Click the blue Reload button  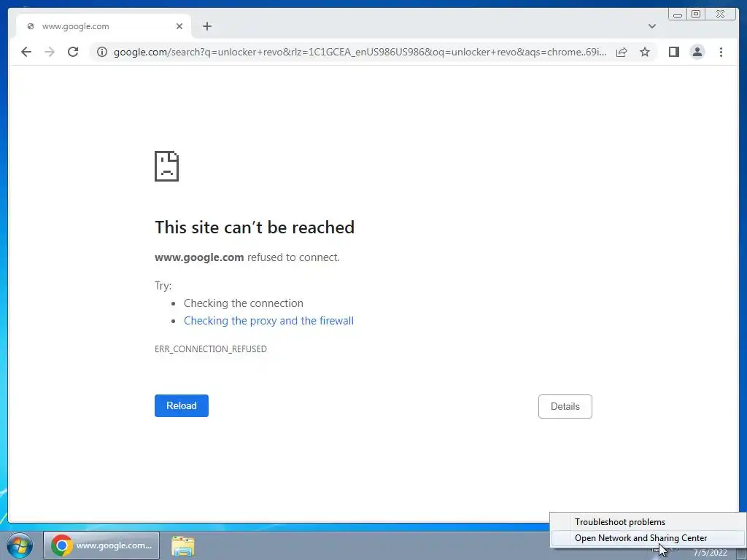[x=182, y=405]
